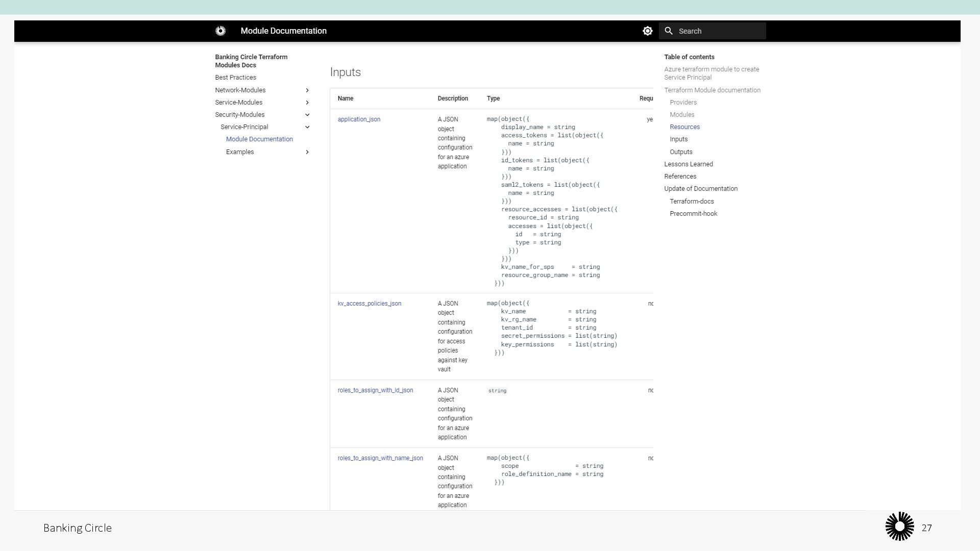Jump to Outputs in table of contents
Image resolution: width=980 pixels, height=551 pixels.
(681, 152)
